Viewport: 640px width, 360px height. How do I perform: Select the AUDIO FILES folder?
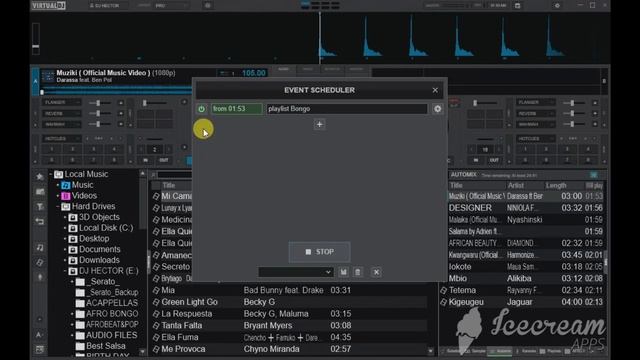[x=111, y=335]
